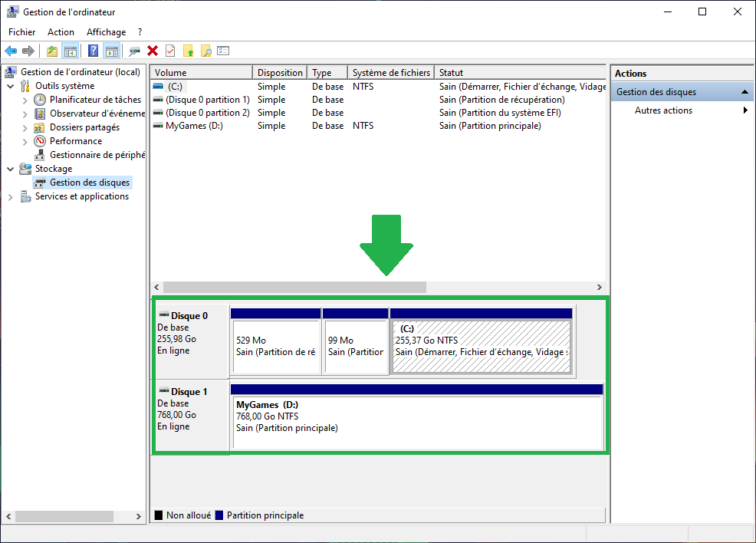Sort by the Type column header
Screen dimensions: 756x543
coord(327,72)
